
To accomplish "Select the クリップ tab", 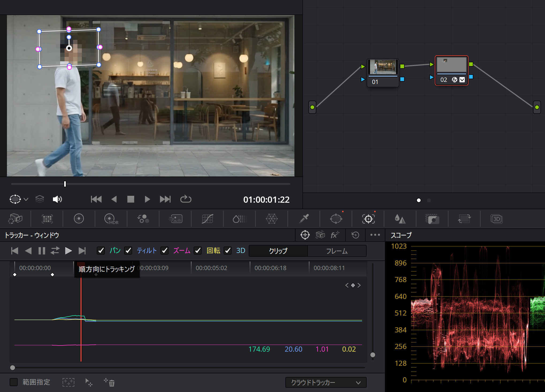I will 278,251.
